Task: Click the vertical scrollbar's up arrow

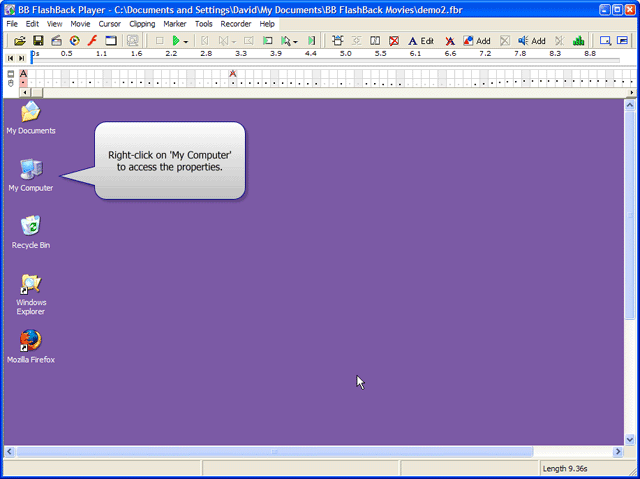Action: (x=629, y=105)
